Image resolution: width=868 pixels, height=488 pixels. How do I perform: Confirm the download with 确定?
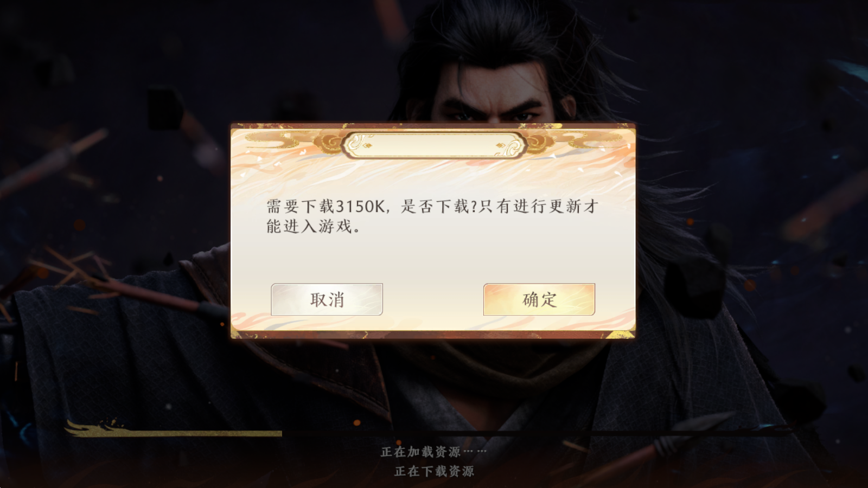539,299
